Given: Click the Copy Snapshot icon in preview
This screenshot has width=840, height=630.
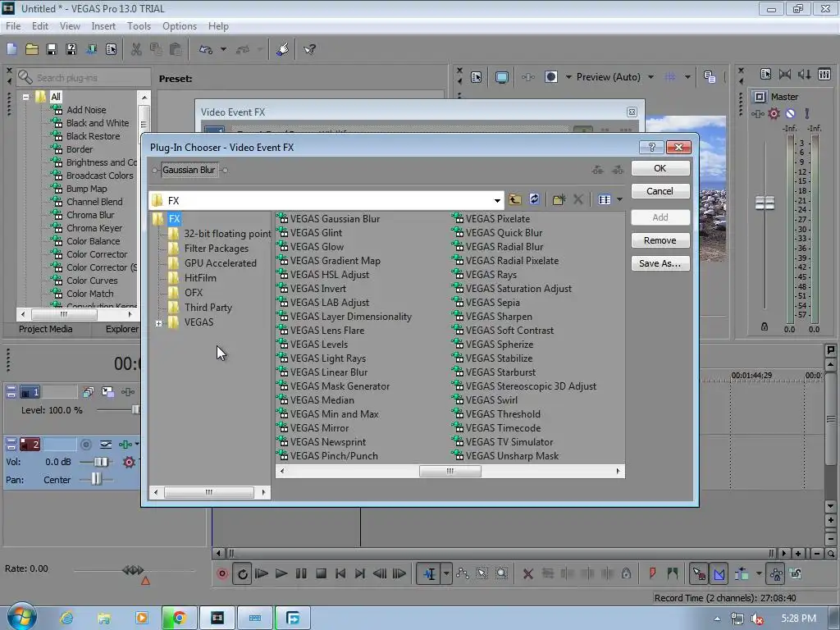Looking at the screenshot, I should point(710,77).
